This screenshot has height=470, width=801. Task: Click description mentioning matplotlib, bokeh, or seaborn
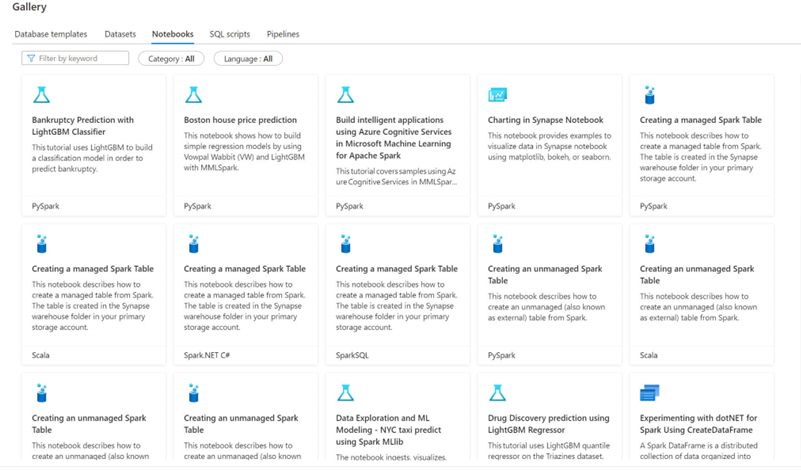pyautogui.click(x=549, y=147)
